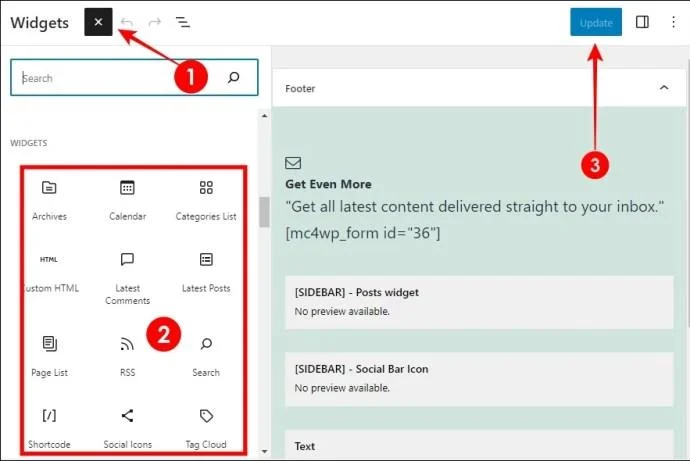Insert the Custom HTML widget
This screenshot has height=461, width=690.
[x=50, y=273]
